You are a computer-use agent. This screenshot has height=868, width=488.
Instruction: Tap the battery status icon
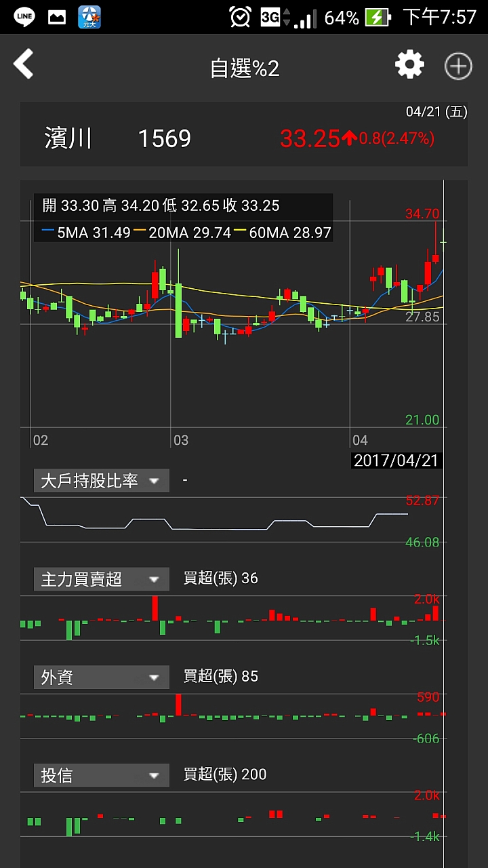point(378,17)
